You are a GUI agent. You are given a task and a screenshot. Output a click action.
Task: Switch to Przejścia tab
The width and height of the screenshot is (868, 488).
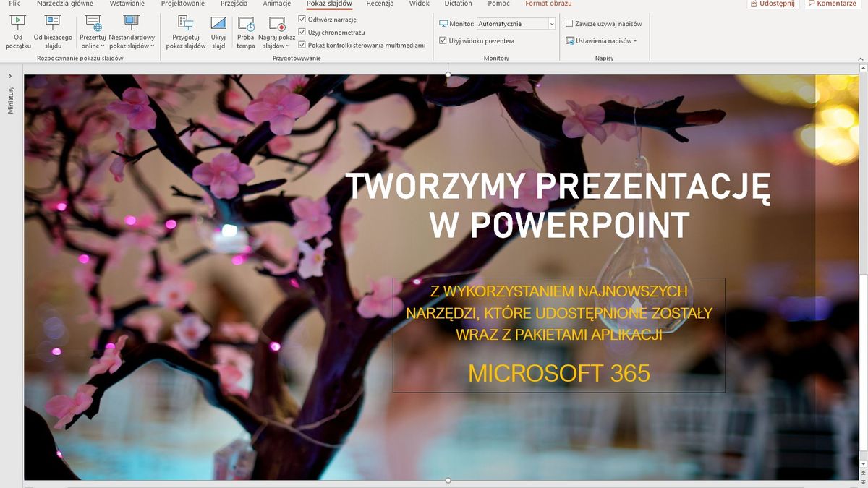[234, 4]
